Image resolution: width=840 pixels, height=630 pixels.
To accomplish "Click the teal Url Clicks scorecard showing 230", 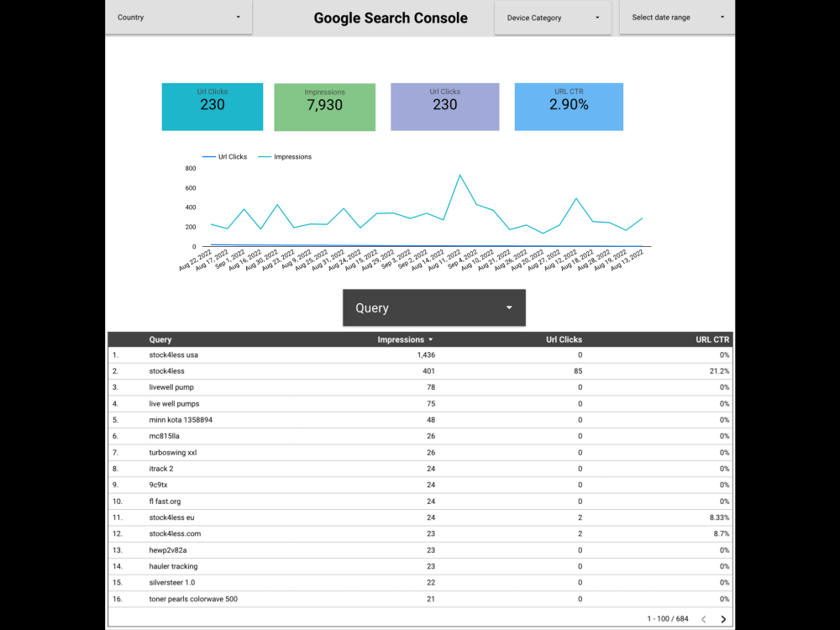I will click(x=212, y=107).
